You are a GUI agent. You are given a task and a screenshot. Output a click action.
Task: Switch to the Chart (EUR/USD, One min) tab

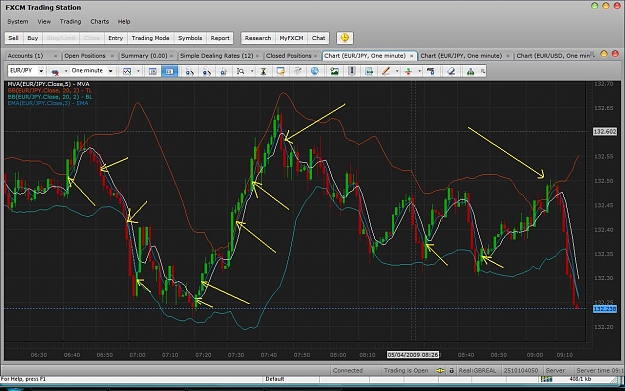coord(553,56)
